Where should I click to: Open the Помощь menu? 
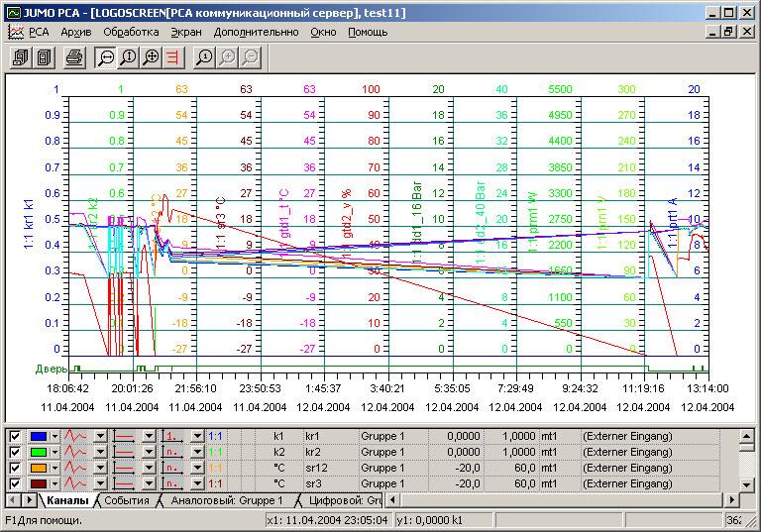pyautogui.click(x=368, y=32)
